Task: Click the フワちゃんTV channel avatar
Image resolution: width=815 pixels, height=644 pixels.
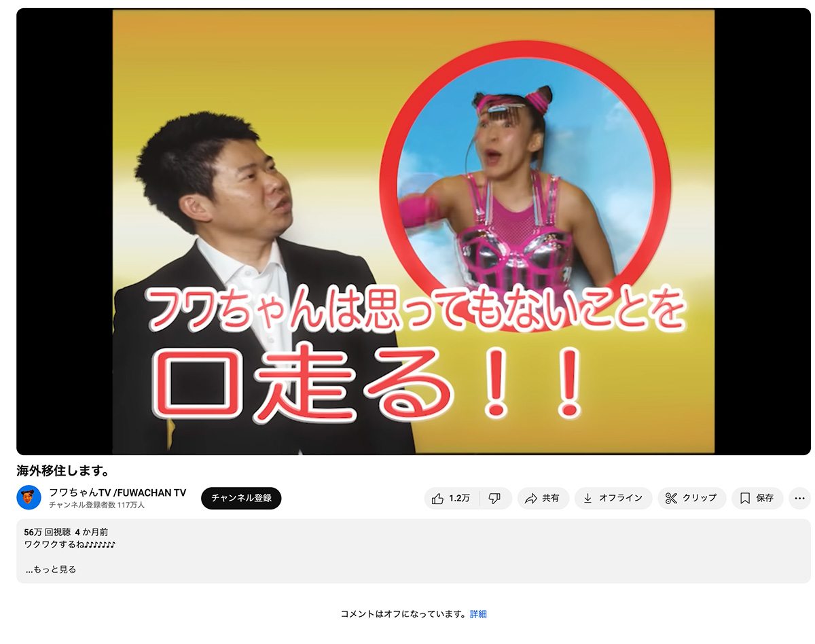Action: pyautogui.click(x=29, y=498)
